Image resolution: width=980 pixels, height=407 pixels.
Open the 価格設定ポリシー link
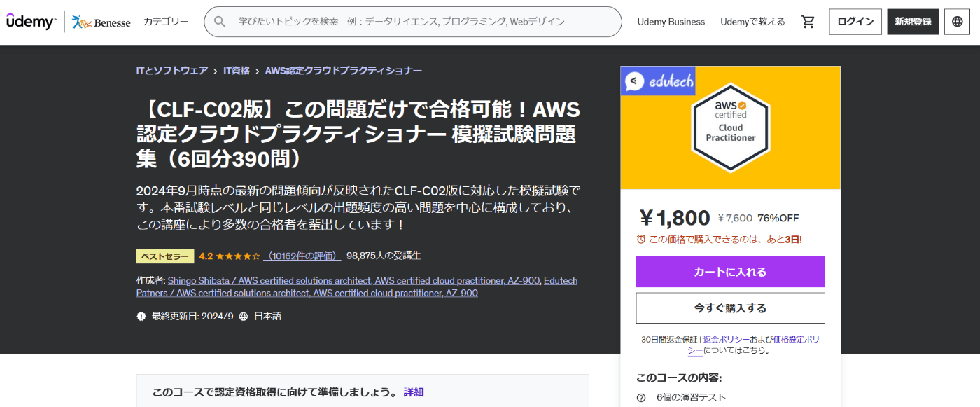tap(796, 340)
